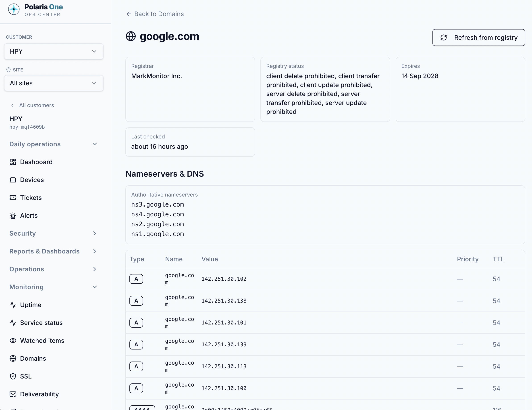Select the value 142.251.30.101
Screen dimensions: 532x410
pos(224,323)
